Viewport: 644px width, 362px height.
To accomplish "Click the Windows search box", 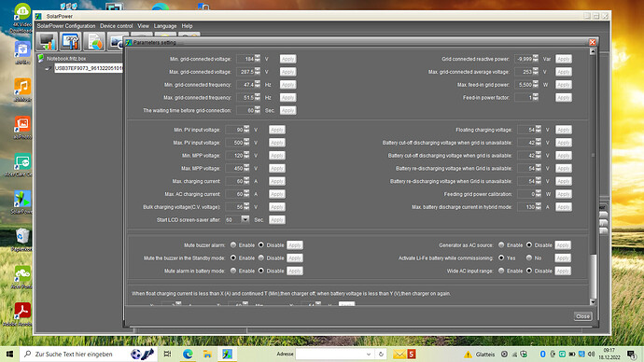I will coord(89,354).
